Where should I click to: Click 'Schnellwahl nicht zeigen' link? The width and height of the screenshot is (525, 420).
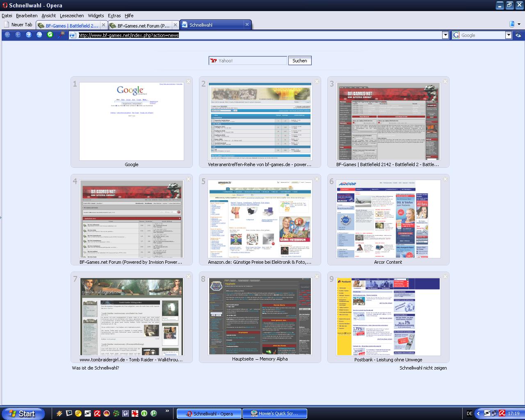click(x=423, y=368)
